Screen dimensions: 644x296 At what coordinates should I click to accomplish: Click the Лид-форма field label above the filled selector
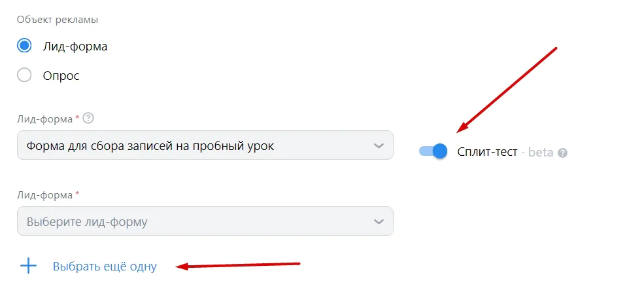tap(44, 119)
